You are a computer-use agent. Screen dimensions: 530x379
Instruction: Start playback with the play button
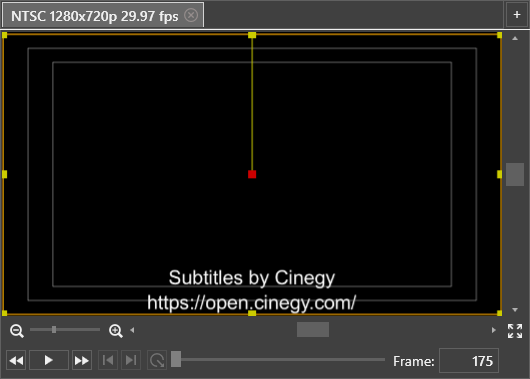pyautogui.click(x=49, y=360)
